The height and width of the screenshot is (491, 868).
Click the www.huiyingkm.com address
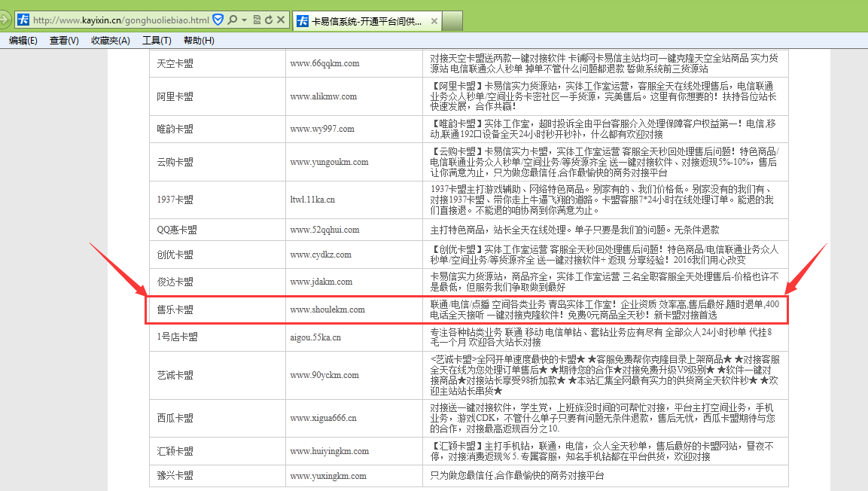click(330, 451)
